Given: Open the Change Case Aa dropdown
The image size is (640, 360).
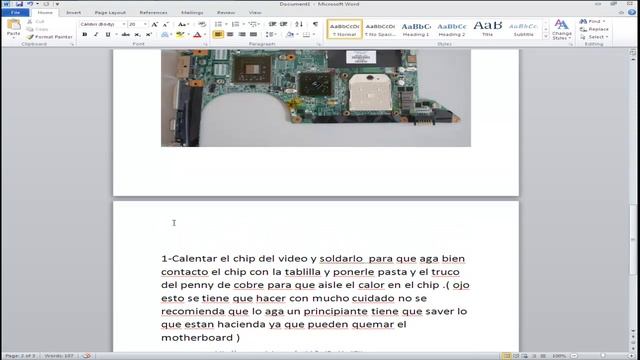Looking at the screenshot, I should click(x=182, y=24).
